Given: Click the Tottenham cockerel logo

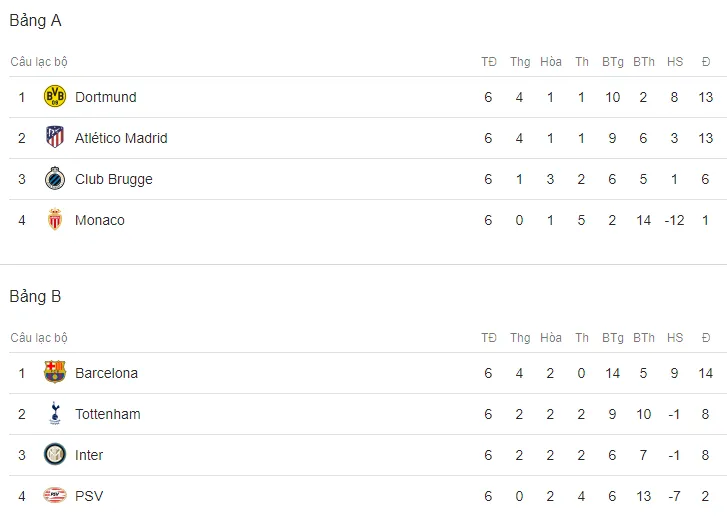Looking at the screenshot, I should [55, 413].
